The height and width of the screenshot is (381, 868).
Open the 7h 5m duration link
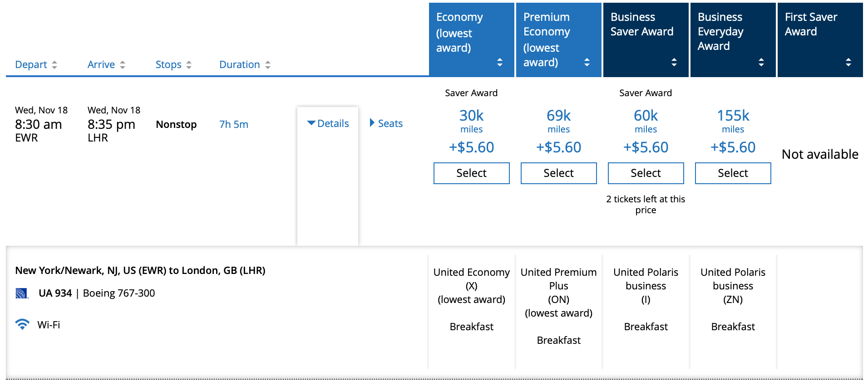234,124
